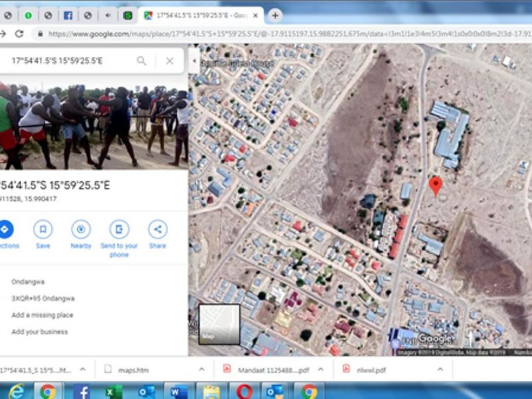Switch to the green circle icon tab

click(x=28, y=15)
